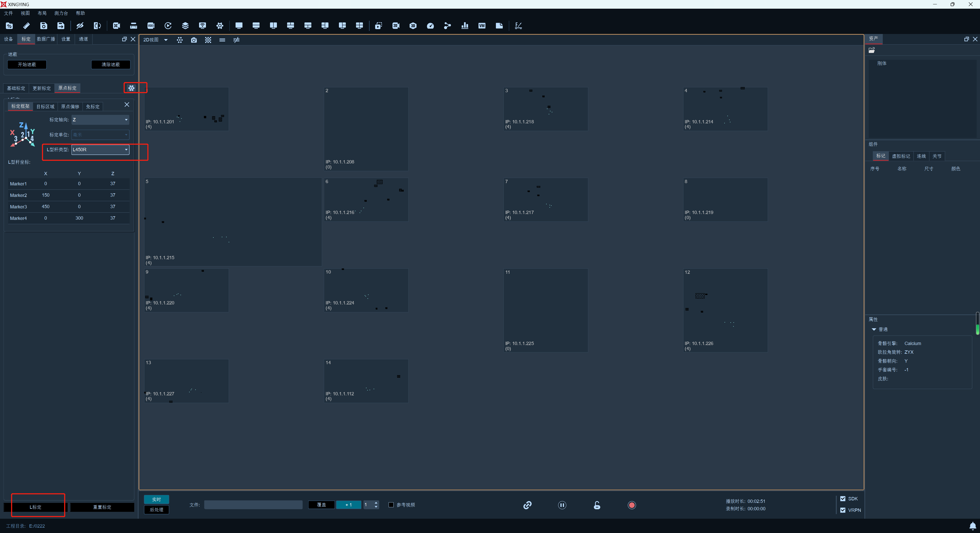Open the 测力台 menu
The width and height of the screenshot is (980, 533).
[61, 13]
